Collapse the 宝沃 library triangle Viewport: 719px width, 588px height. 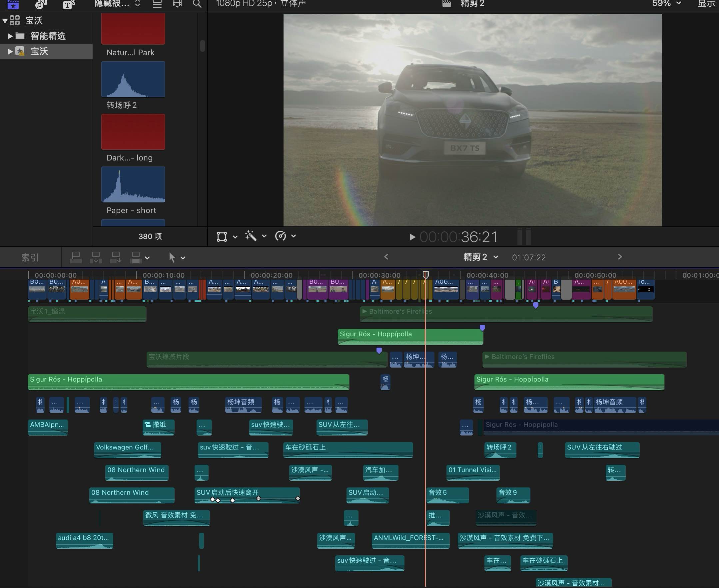click(x=5, y=21)
